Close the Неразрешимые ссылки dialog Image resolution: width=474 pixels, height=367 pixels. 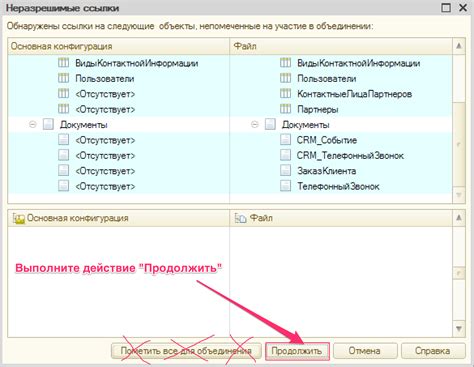(x=463, y=8)
